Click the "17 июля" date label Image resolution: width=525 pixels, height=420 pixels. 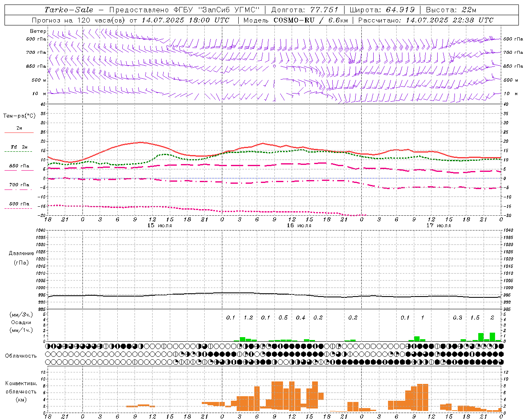click(x=438, y=226)
